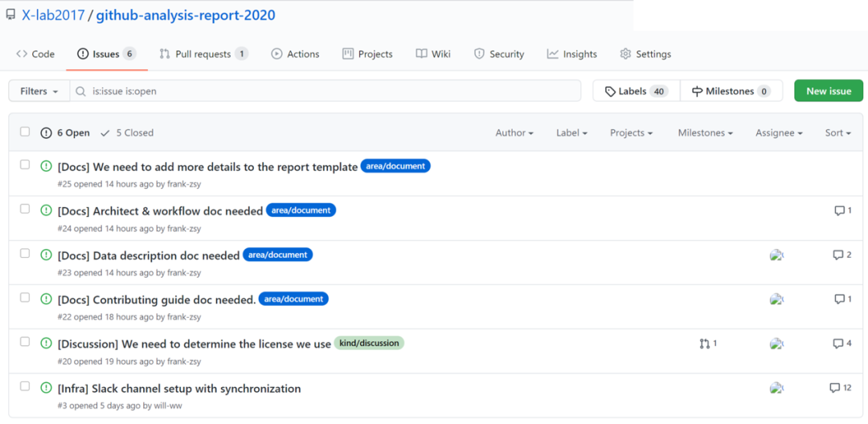Expand the Projects filter dropdown
The image size is (868, 424).
tap(631, 132)
